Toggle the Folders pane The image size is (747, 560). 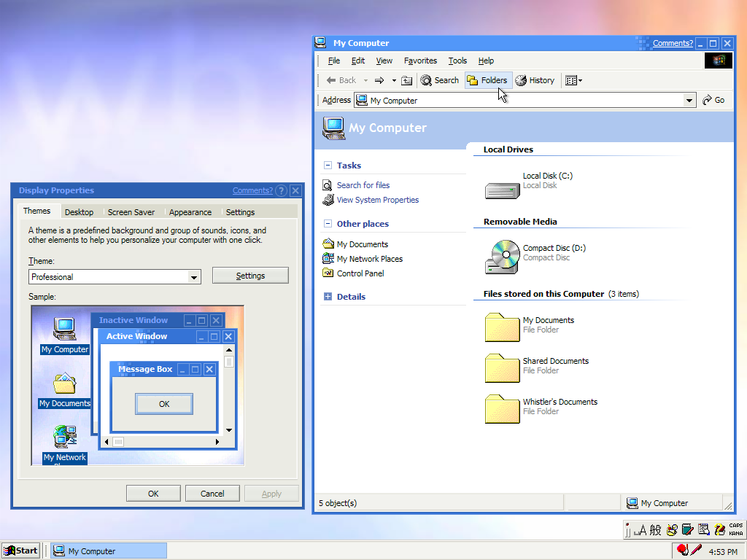coord(487,80)
